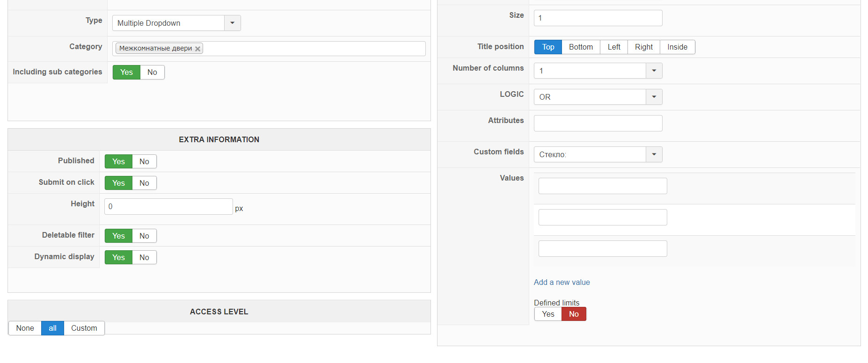This screenshot has width=868, height=363.
Task: Set access level to None
Action: click(25, 328)
